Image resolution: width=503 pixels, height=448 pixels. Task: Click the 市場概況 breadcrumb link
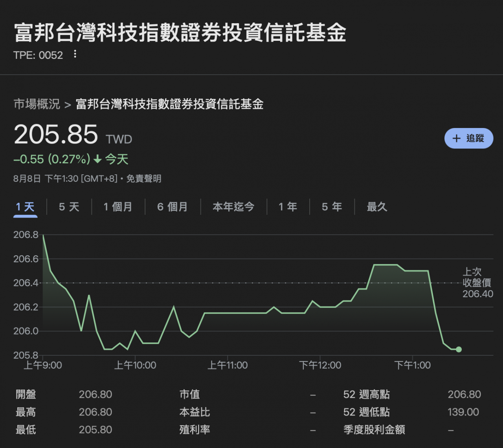[37, 104]
